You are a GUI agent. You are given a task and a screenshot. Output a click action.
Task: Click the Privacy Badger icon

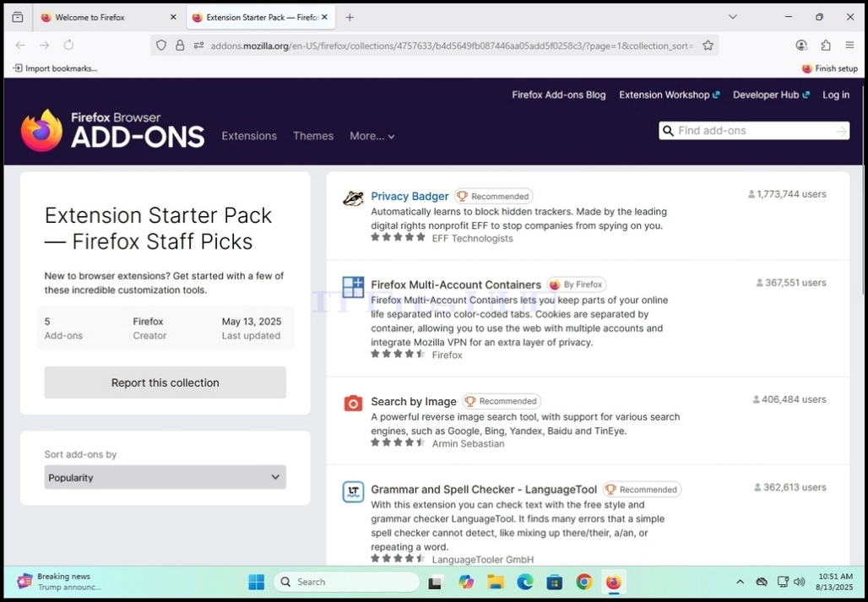353,198
